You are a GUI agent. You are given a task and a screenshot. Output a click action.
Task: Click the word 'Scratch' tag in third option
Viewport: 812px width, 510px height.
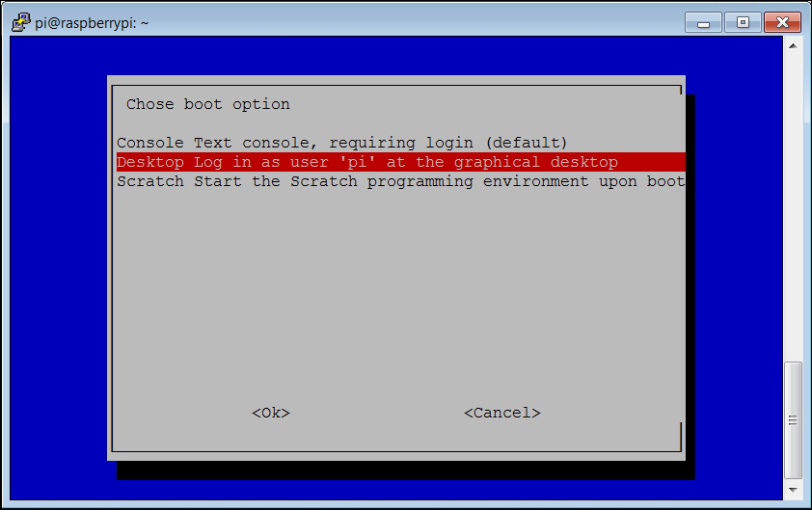coord(150,182)
